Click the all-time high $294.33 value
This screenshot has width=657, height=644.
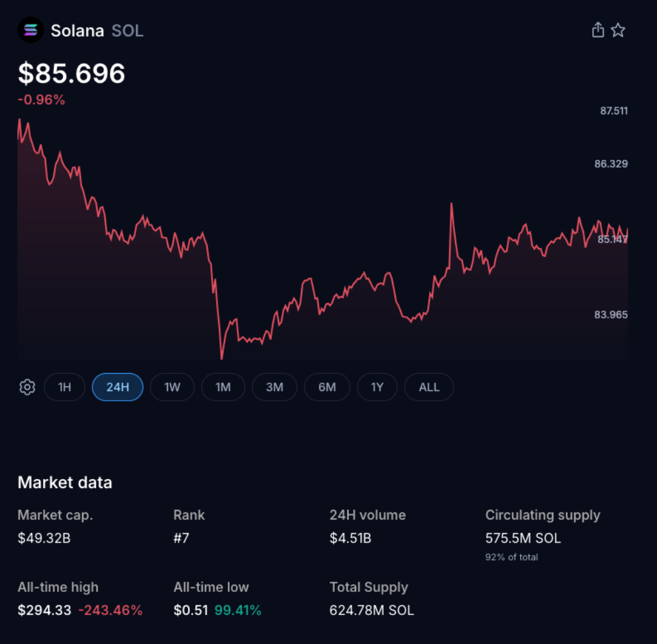(44, 610)
